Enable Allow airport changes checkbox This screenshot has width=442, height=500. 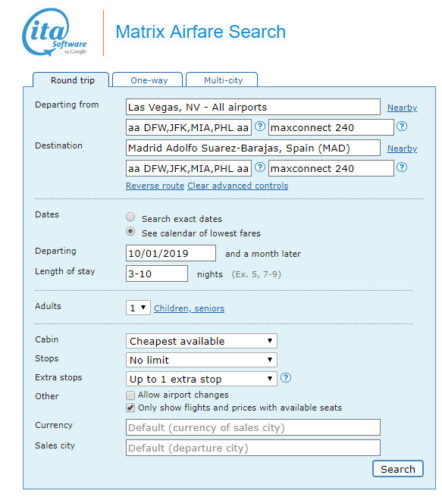[130, 395]
